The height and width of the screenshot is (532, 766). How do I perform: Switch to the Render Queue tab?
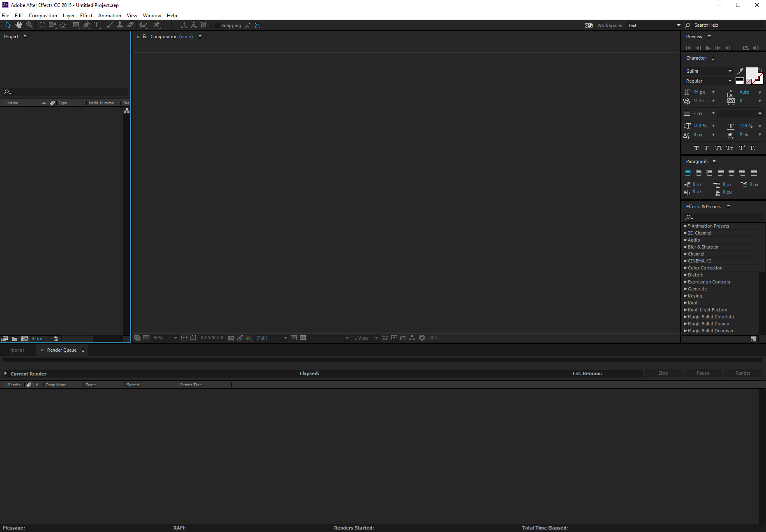tap(62, 350)
